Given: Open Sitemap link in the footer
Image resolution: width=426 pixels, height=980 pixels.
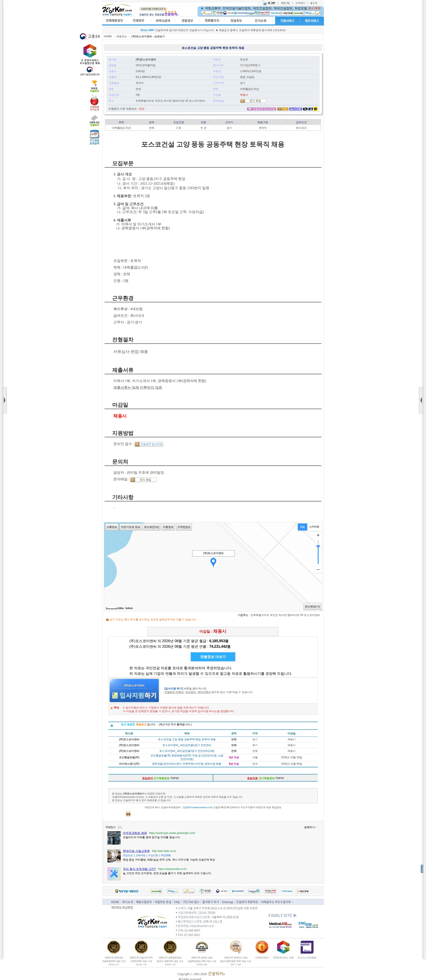Looking at the screenshot, I should [x=227, y=902].
